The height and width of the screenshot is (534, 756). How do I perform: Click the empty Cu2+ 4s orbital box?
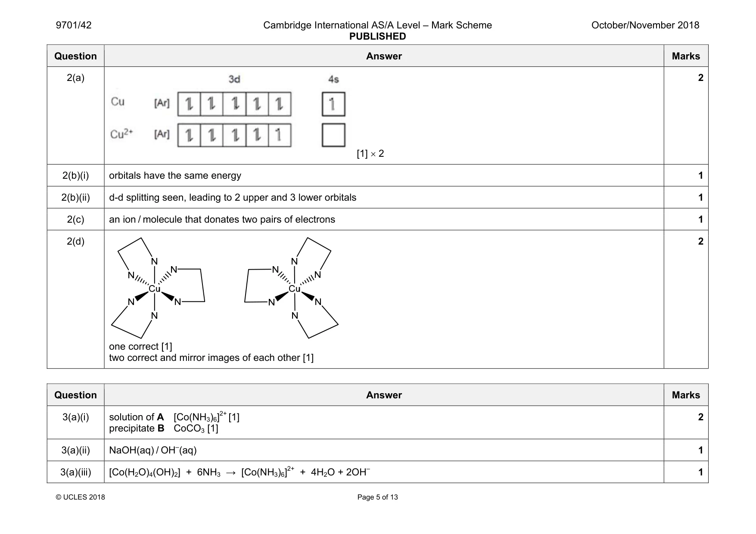click(x=333, y=135)
